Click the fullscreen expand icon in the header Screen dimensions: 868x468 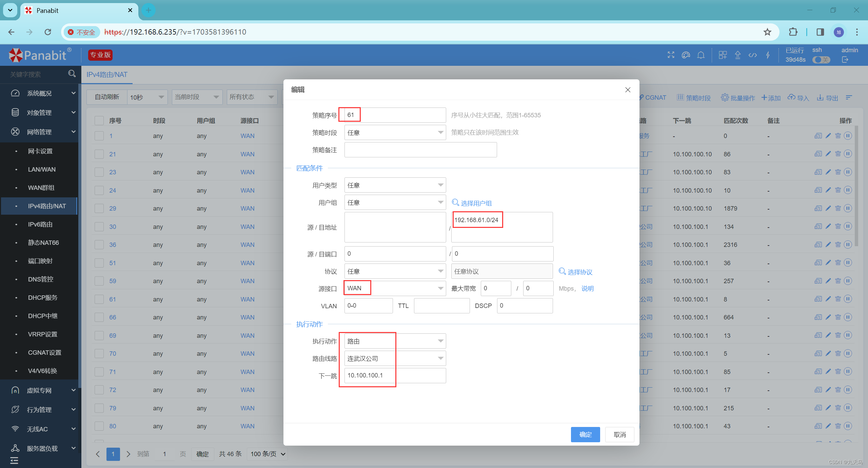click(671, 55)
